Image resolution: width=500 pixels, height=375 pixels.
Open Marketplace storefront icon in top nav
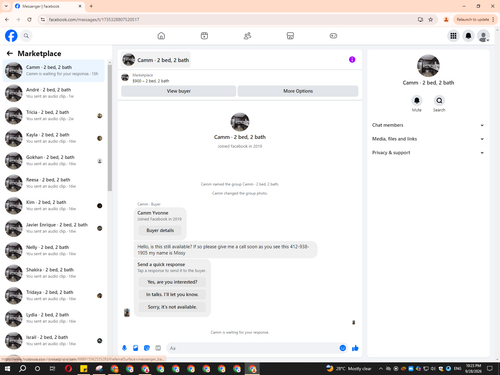[x=290, y=36]
